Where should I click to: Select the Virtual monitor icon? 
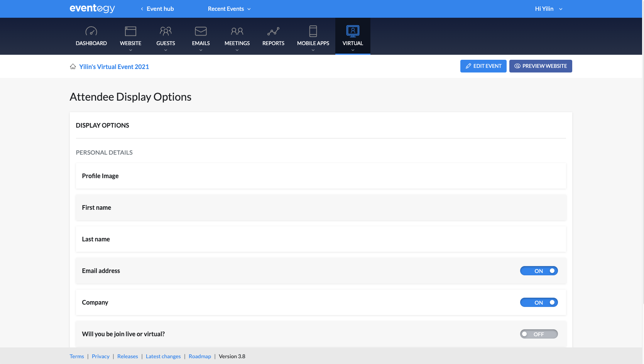pos(352,31)
